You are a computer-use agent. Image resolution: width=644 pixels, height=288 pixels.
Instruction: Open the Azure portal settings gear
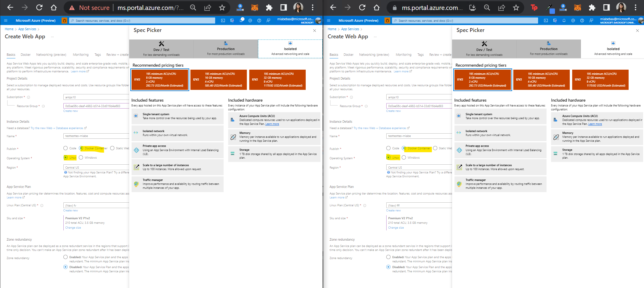(x=250, y=21)
